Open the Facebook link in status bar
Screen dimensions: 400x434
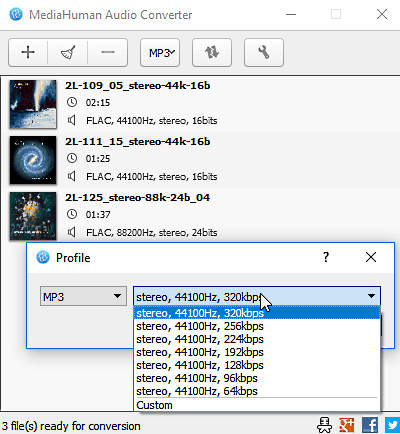click(370, 425)
